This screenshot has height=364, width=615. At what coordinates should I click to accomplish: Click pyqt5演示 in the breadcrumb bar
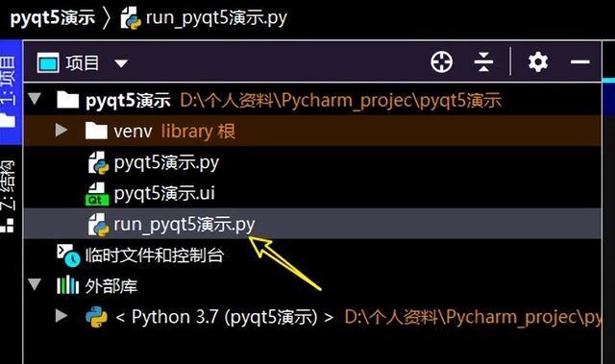[x=53, y=17]
